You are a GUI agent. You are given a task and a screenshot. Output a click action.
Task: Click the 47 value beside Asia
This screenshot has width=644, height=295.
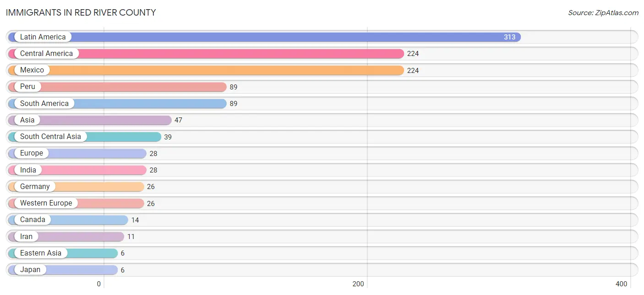pyautogui.click(x=179, y=120)
